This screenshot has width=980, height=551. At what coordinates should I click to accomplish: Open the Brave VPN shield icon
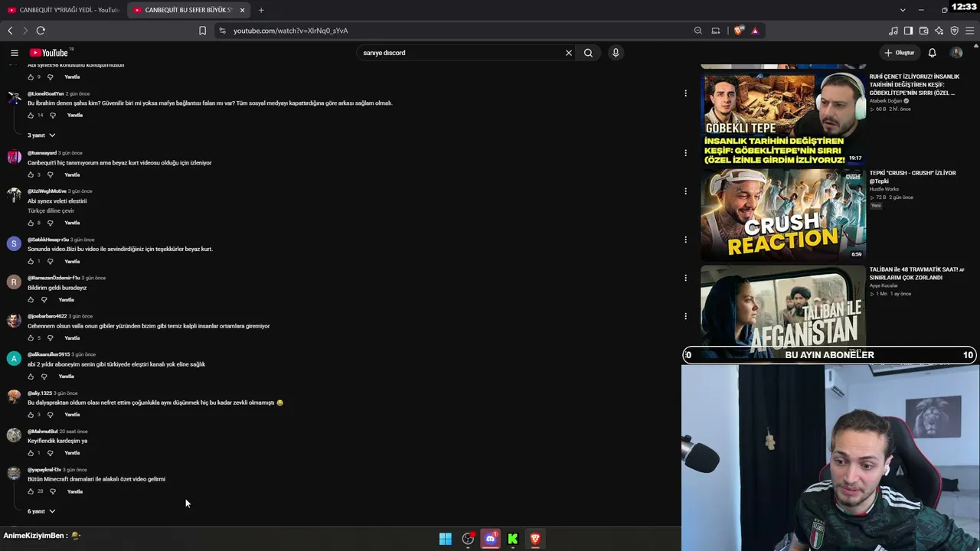954,31
